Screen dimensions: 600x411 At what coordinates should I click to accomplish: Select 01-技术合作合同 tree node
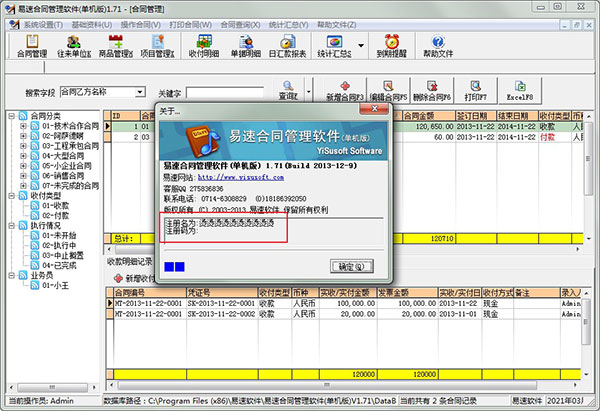pyautogui.click(x=70, y=126)
